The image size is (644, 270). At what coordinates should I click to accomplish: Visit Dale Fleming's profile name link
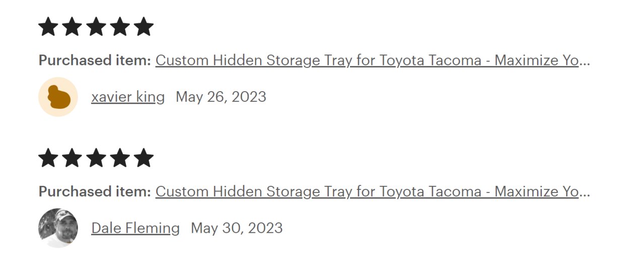point(135,228)
